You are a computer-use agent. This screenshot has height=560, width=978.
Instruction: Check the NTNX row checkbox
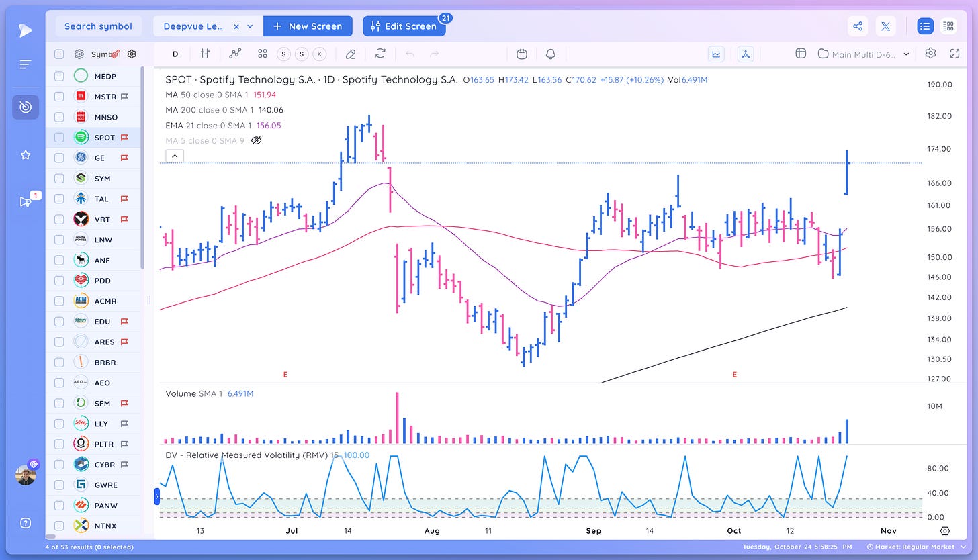pos(59,526)
